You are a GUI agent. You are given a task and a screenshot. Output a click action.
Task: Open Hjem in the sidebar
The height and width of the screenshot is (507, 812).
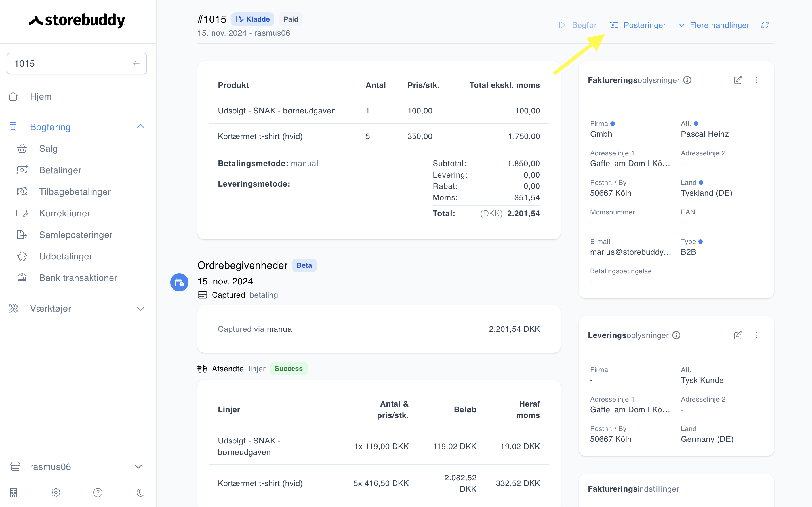41,96
